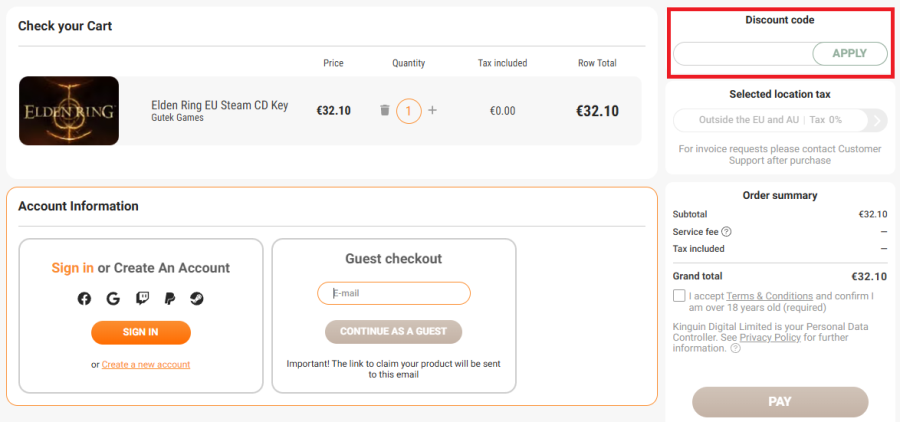Sign in with Google icon
The height and width of the screenshot is (422, 900).
(113, 298)
